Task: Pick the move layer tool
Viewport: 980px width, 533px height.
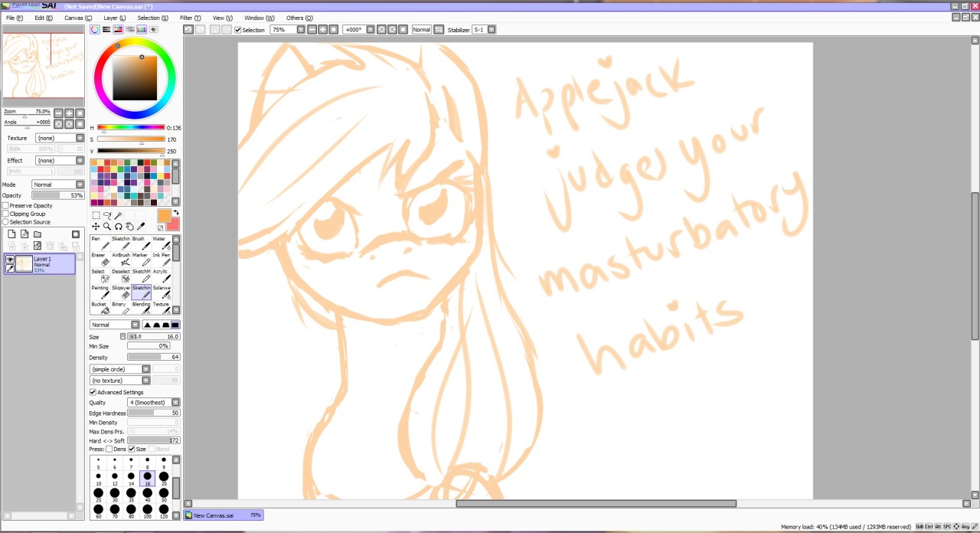Action: tap(96, 227)
